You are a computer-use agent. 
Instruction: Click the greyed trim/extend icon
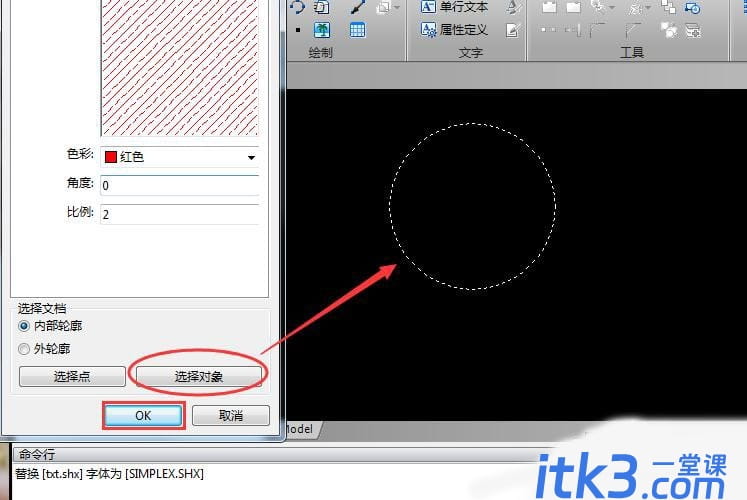coord(573,30)
